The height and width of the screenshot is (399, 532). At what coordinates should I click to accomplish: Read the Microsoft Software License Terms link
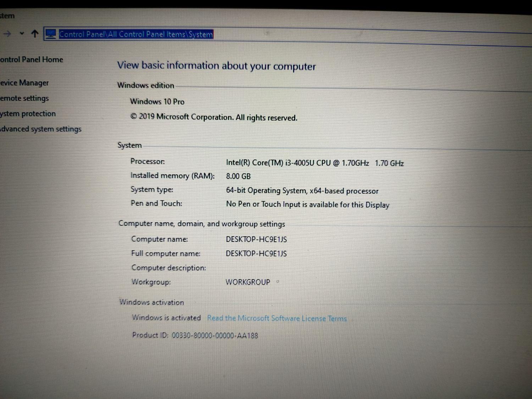pyautogui.click(x=277, y=318)
